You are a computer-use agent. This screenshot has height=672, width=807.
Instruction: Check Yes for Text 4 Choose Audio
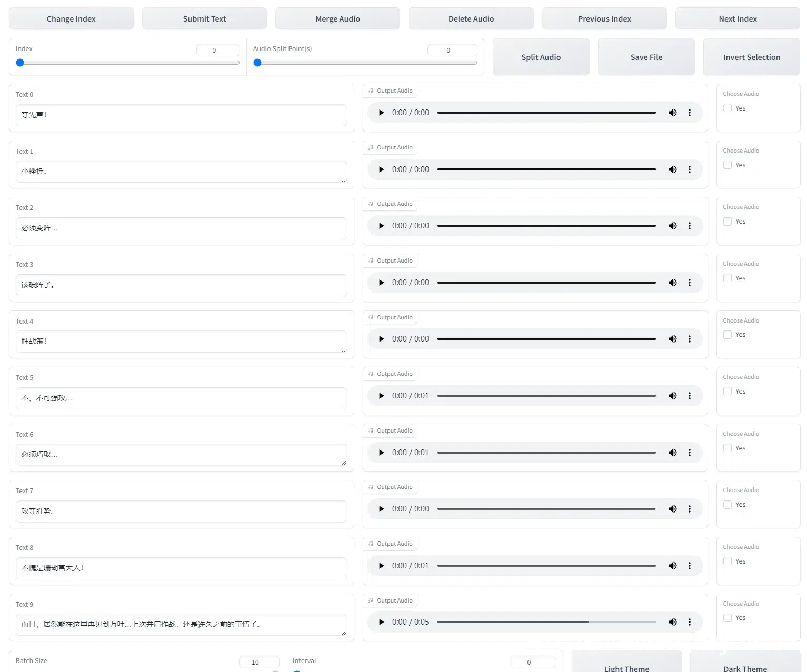(x=728, y=335)
